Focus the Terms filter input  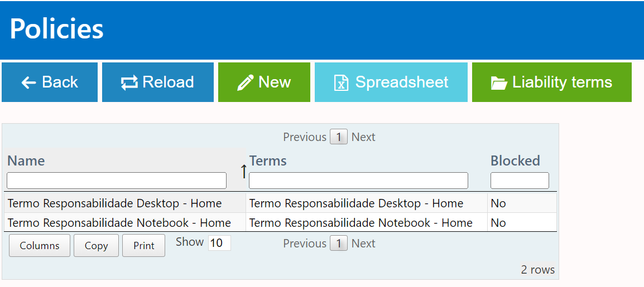coord(358,181)
